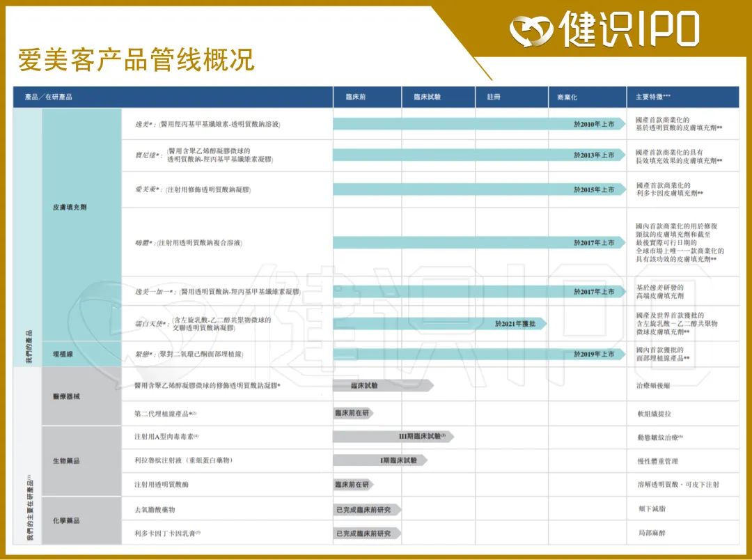The width and height of the screenshot is (752, 560).
Task: Click the III期臨床試驗 arrow bar
Action: (393, 436)
